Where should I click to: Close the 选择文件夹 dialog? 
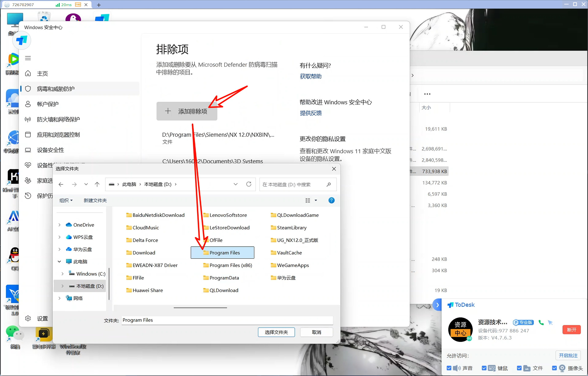pos(334,169)
